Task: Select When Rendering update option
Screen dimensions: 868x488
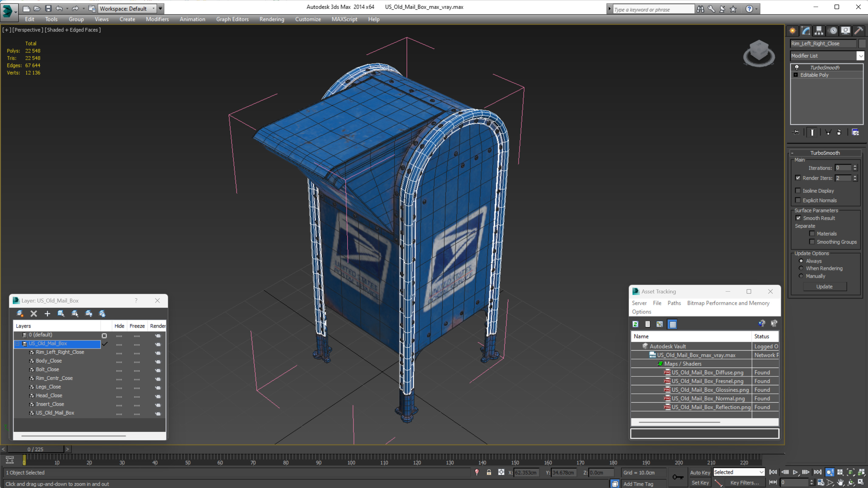Action: (801, 268)
